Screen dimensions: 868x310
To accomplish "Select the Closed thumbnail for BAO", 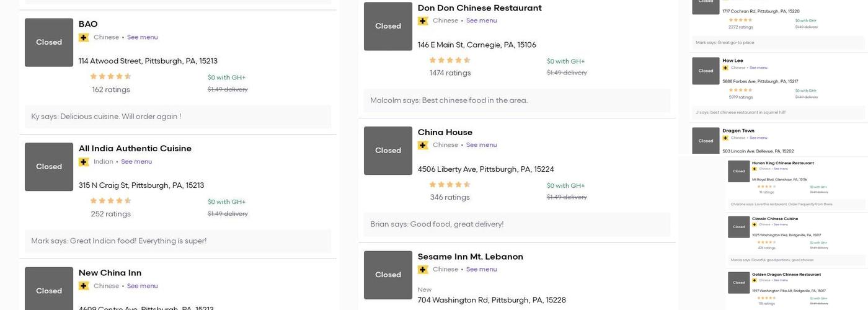I will [49, 42].
